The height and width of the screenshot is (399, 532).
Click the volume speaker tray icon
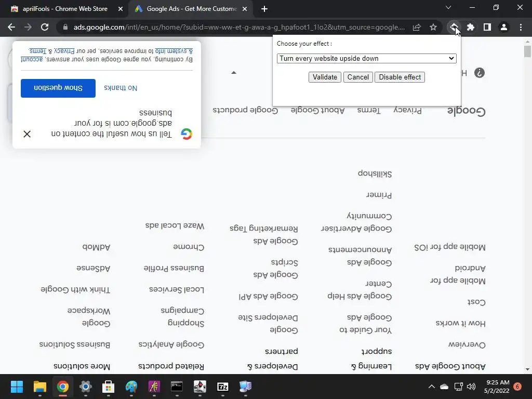point(471,387)
